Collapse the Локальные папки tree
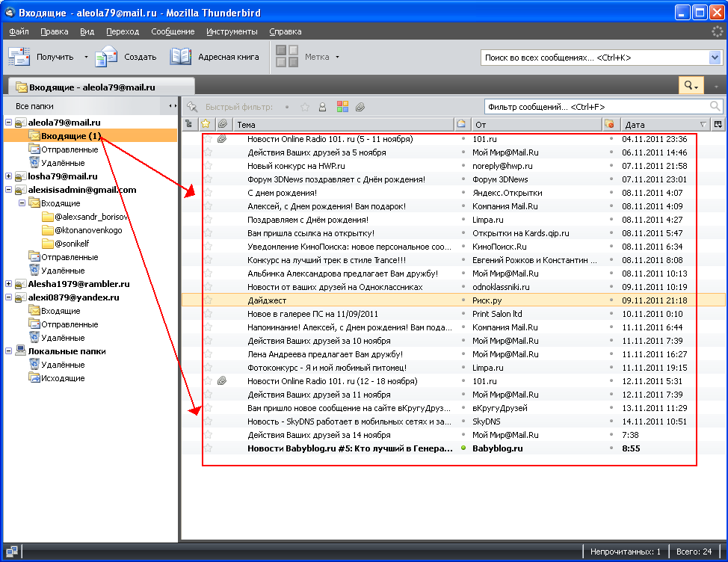 pyautogui.click(x=8, y=351)
